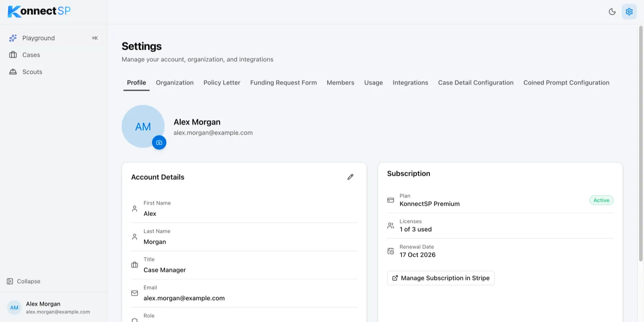
Task: Open the Funding Request Form tab
Action: [284, 83]
